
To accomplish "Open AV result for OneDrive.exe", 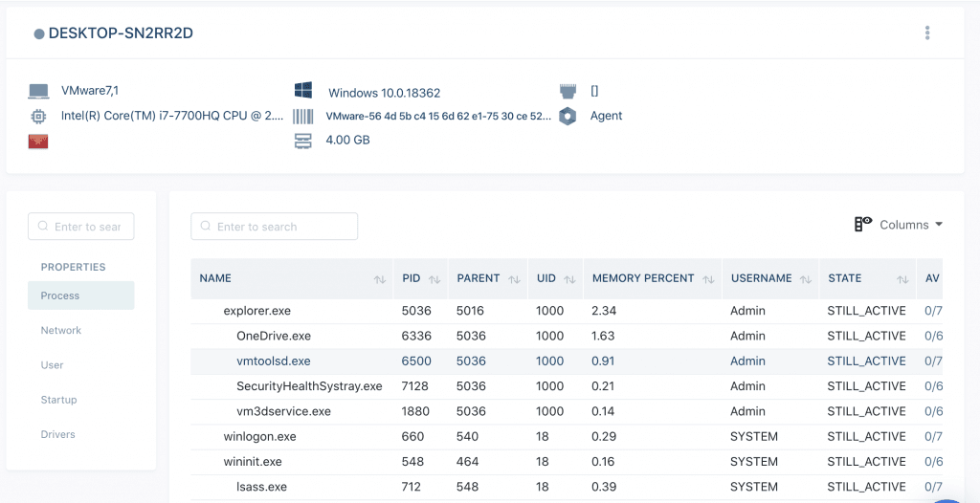I will click(933, 337).
